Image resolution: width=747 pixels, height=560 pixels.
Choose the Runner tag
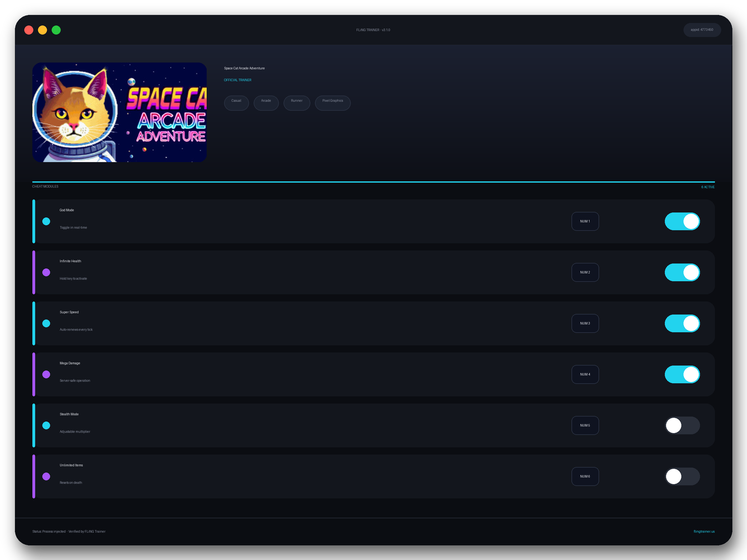point(297,103)
